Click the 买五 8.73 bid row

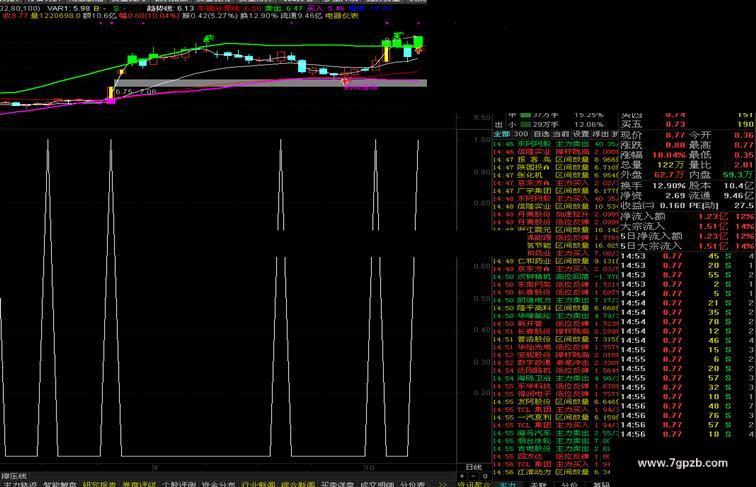[688, 124]
